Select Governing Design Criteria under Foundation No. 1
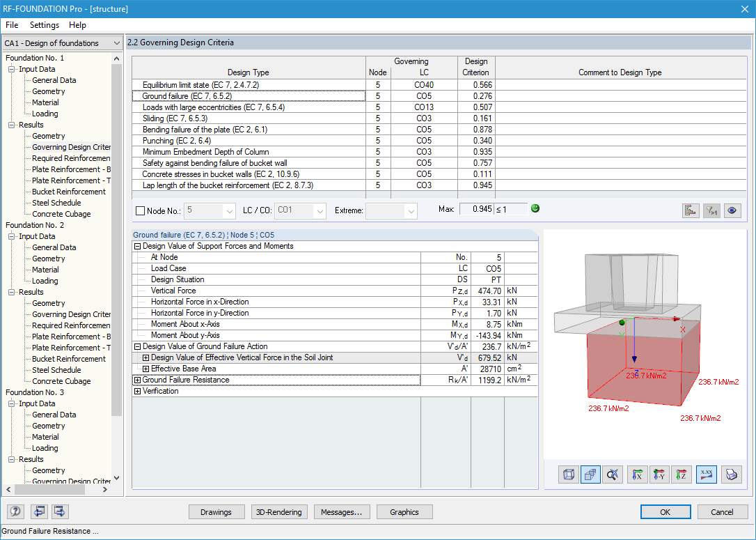The height and width of the screenshot is (540, 756). [71, 147]
